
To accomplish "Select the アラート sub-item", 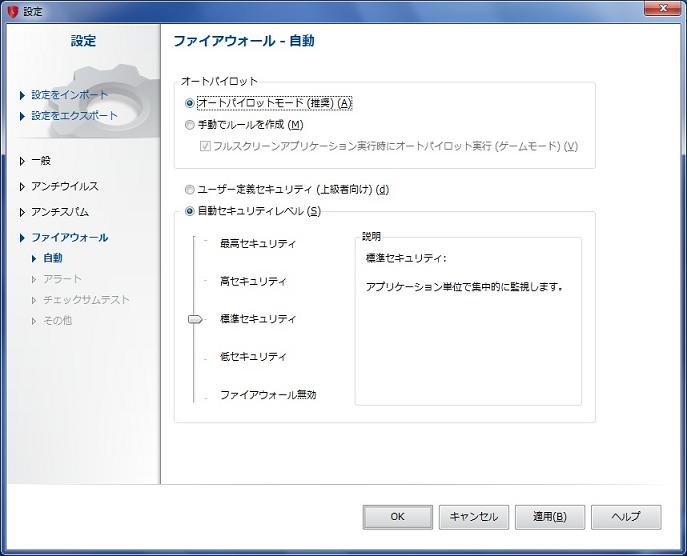I will [x=62, y=279].
